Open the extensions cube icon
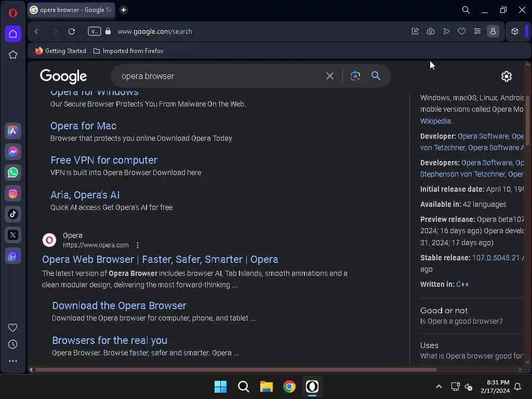This screenshot has width=532, height=399. tap(515, 31)
